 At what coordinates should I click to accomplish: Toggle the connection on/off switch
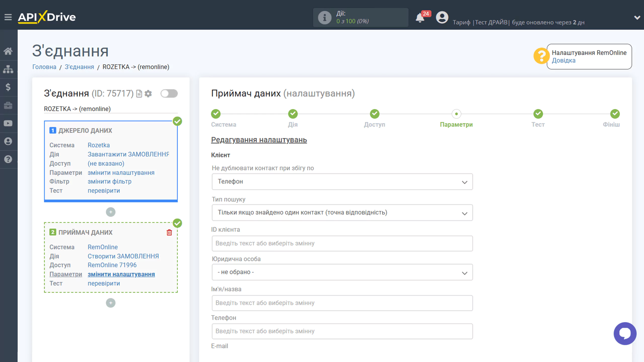pyautogui.click(x=169, y=94)
